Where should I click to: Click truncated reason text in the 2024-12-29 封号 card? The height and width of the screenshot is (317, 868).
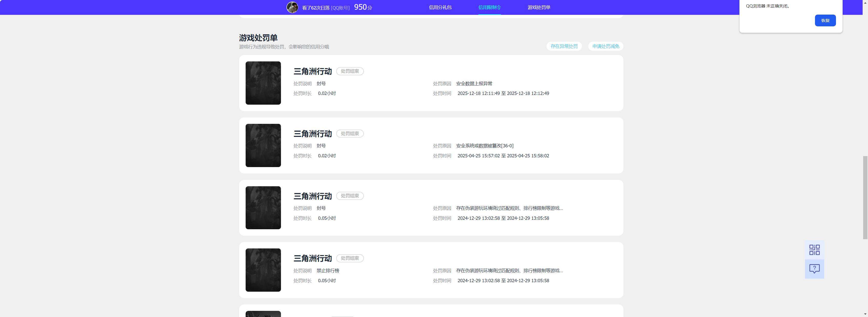509,208
